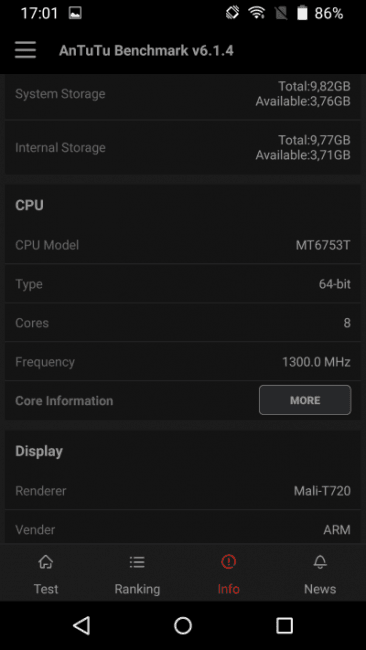Select the Internal Storage row
This screenshot has width=366, height=650.
pos(183,148)
